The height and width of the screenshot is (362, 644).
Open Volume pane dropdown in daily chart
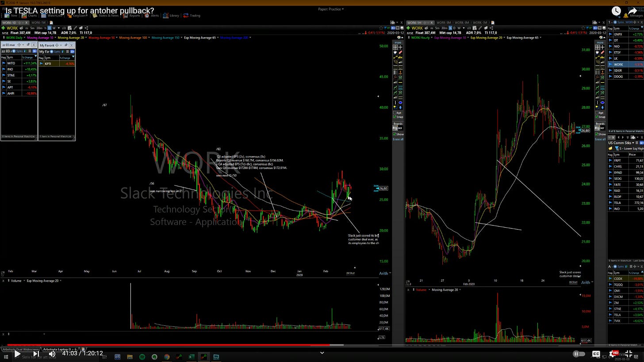23,281
